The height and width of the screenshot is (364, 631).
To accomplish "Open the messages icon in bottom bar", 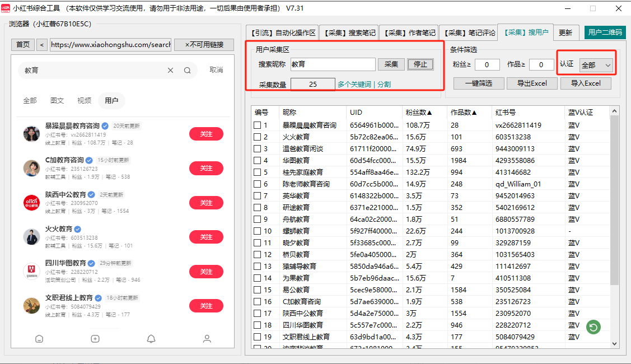I will pyautogui.click(x=39, y=339).
